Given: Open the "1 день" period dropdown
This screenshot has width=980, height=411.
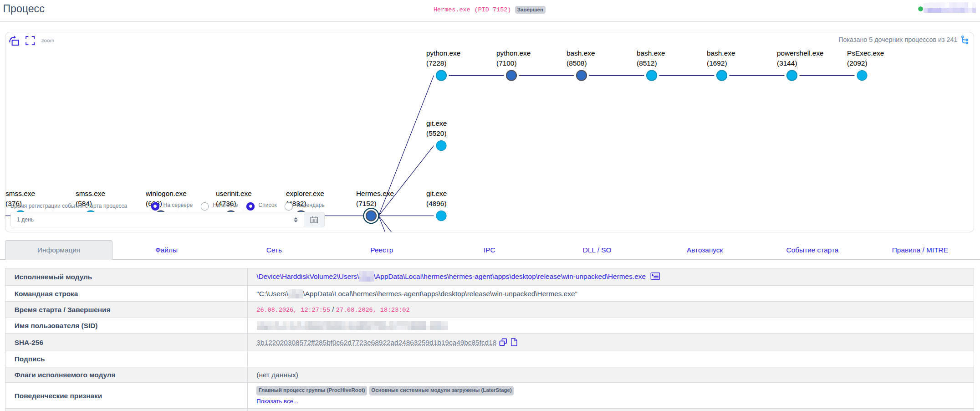Looking at the screenshot, I should tap(157, 220).
